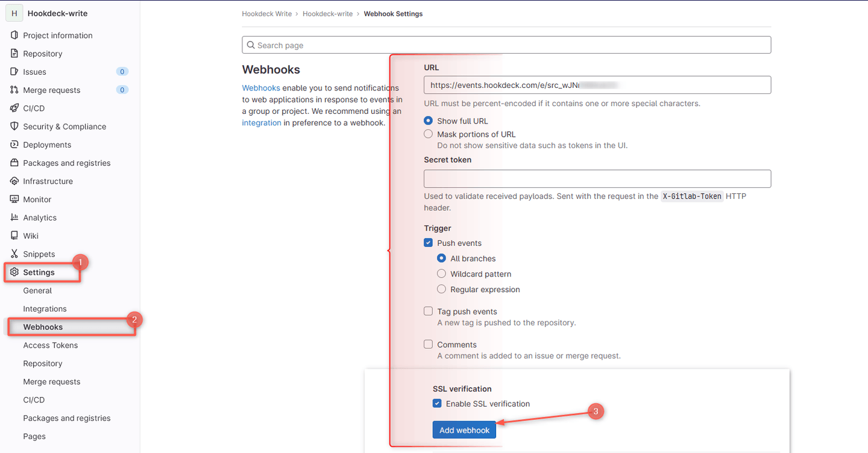The height and width of the screenshot is (453, 868).
Task: Open Security & Compliance section
Action: (64, 126)
